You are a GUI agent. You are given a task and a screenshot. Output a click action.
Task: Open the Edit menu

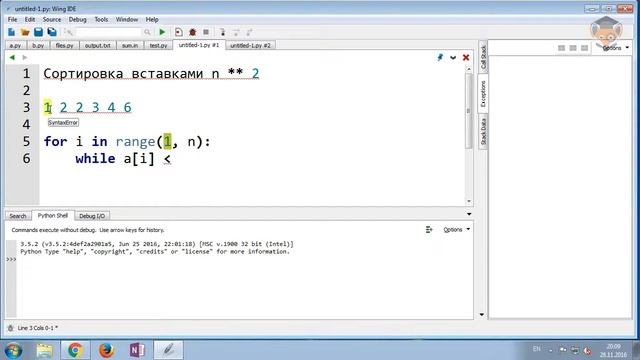(x=30, y=19)
